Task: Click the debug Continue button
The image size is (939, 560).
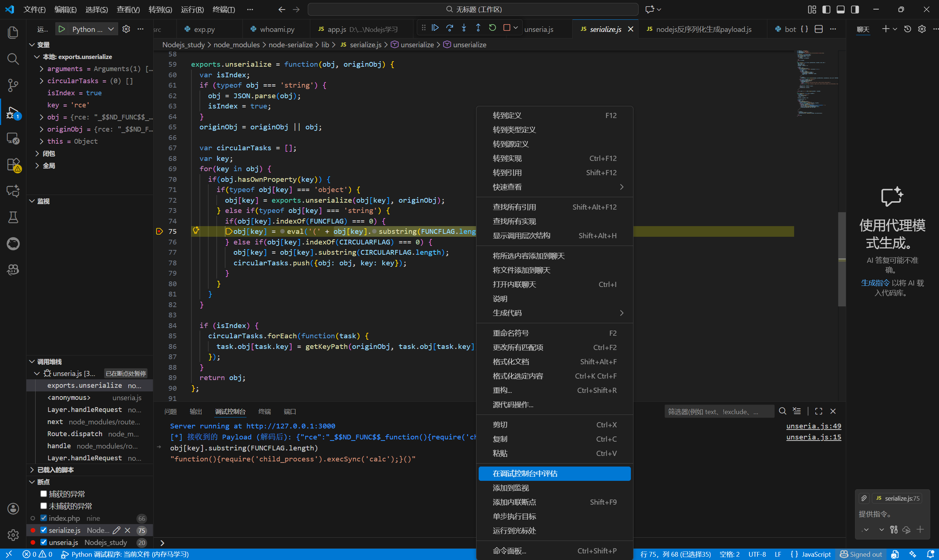Action: [x=435, y=28]
